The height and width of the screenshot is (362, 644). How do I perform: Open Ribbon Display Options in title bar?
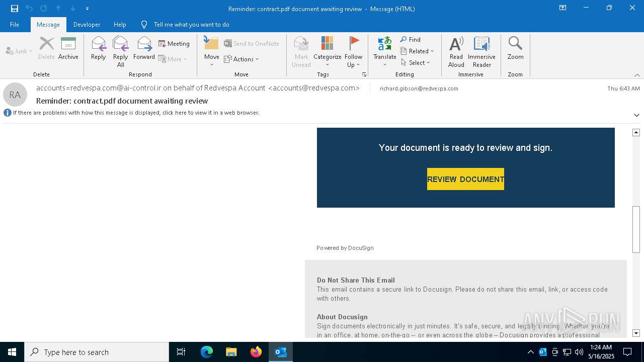[x=562, y=8]
